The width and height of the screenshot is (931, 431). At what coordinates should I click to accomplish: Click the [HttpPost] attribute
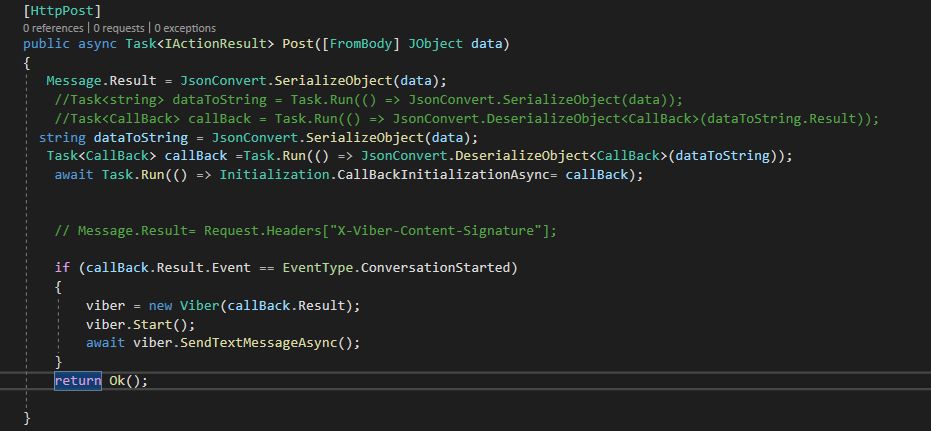pos(62,10)
